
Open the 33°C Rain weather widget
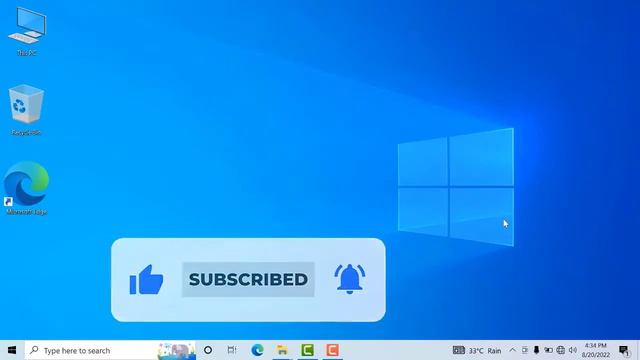coord(477,350)
